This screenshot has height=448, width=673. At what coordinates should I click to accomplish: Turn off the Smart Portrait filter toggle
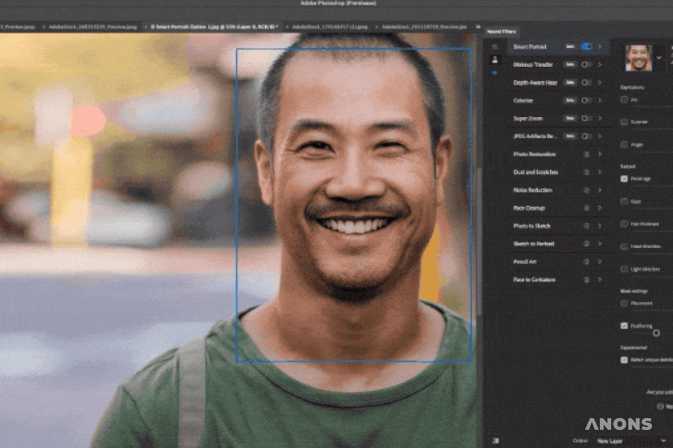pos(586,46)
